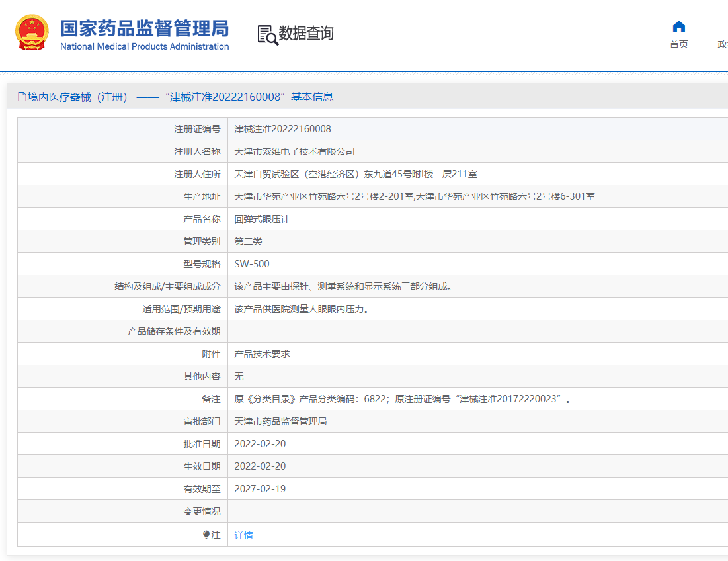Open the 数据查询 search icon
The width and height of the screenshot is (728, 561).
(x=268, y=35)
